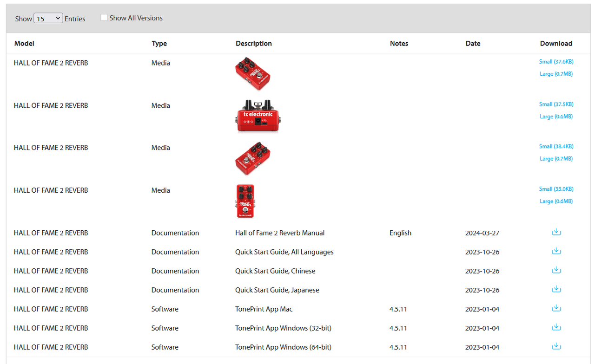Download Quick Start Guide, Japanese

[x=556, y=289]
